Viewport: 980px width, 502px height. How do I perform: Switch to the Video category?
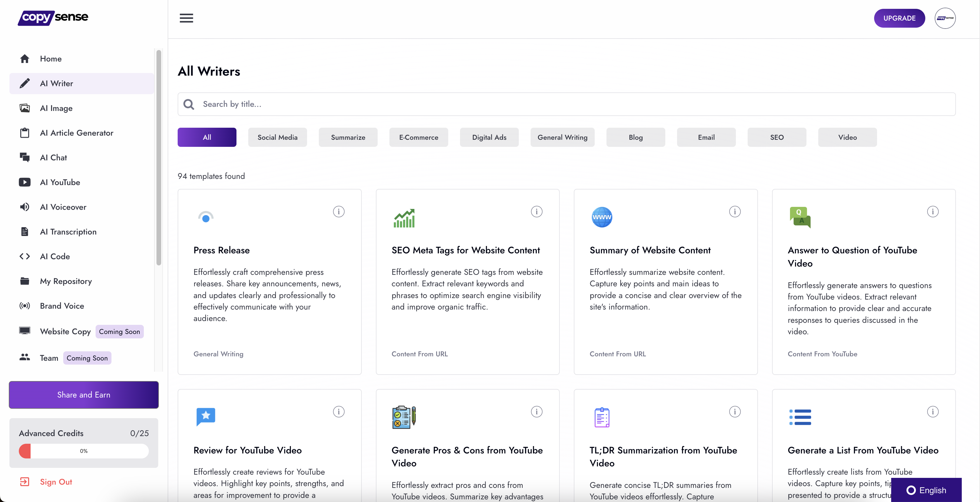click(847, 137)
